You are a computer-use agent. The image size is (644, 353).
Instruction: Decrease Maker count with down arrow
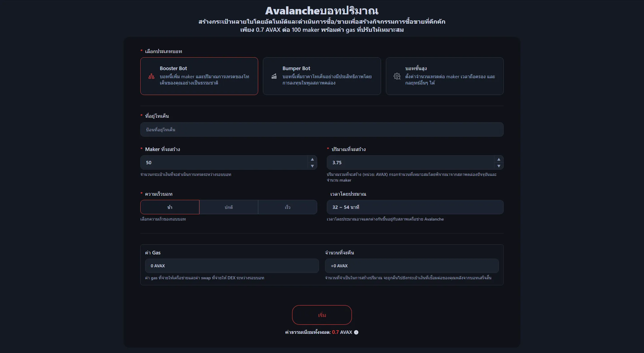point(312,166)
